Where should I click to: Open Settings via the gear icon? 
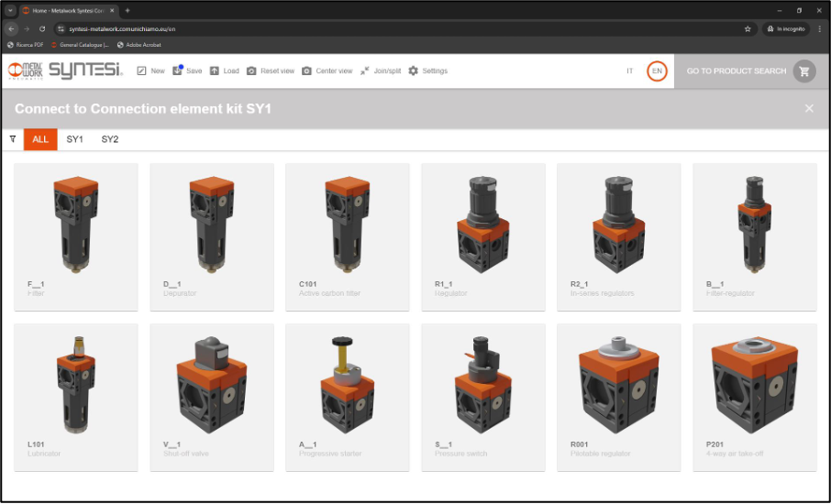414,71
